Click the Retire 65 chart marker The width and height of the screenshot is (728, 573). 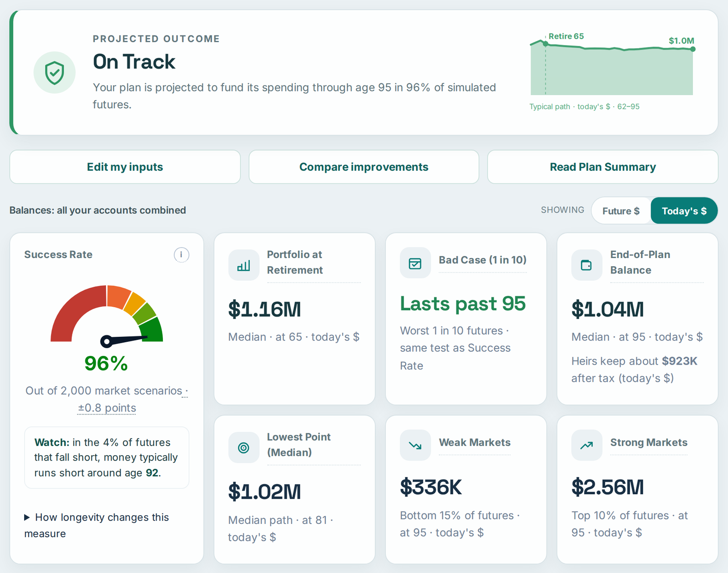[546, 44]
